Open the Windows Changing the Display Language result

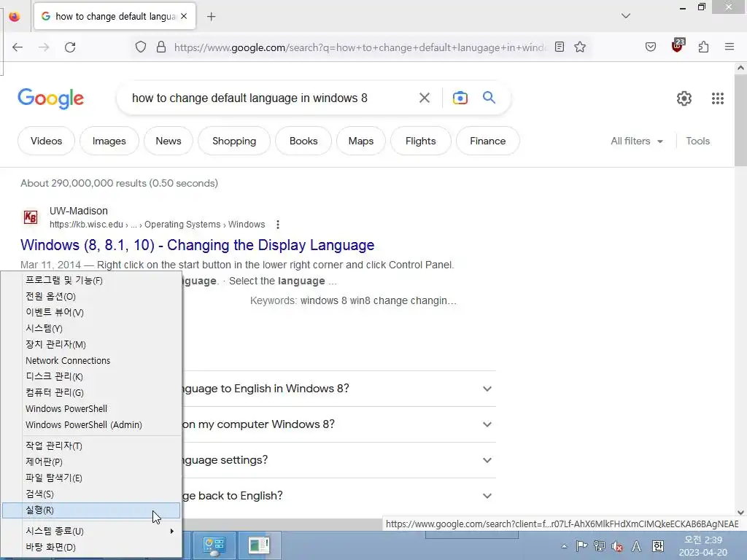click(x=197, y=245)
